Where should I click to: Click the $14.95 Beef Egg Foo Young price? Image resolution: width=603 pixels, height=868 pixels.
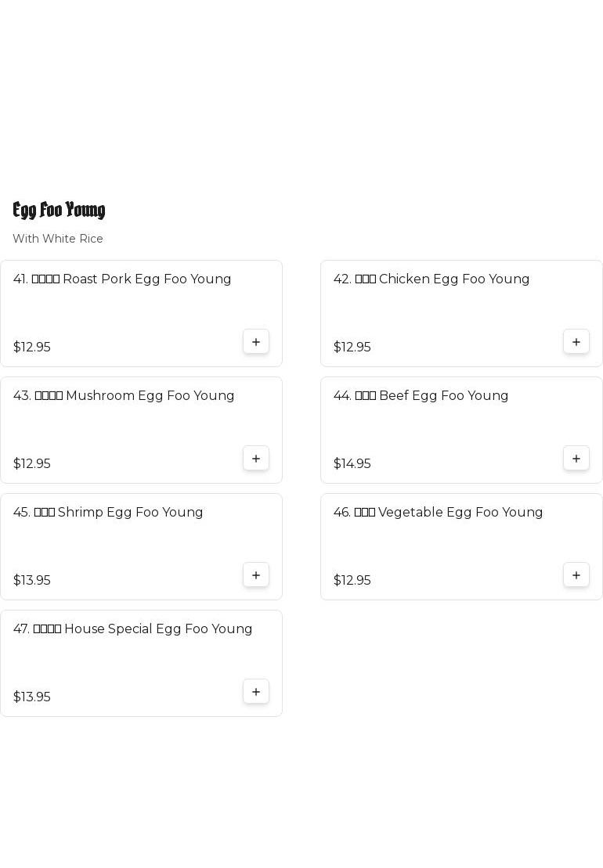pos(352,464)
